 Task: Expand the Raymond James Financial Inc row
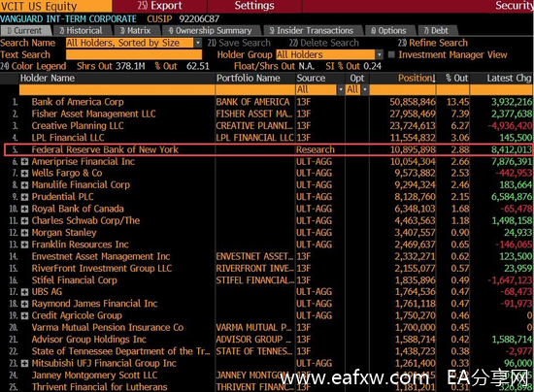[24, 304]
